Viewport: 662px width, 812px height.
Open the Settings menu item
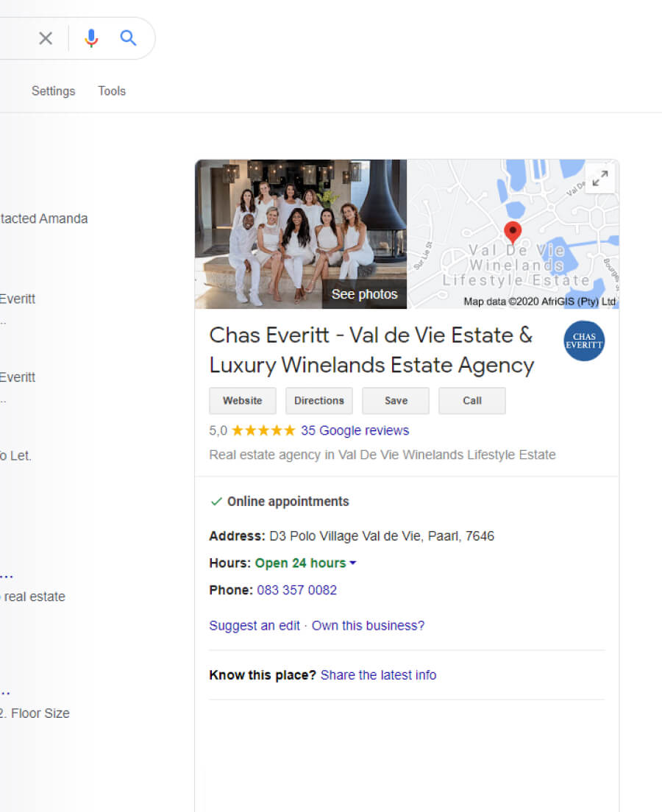(54, 91)
